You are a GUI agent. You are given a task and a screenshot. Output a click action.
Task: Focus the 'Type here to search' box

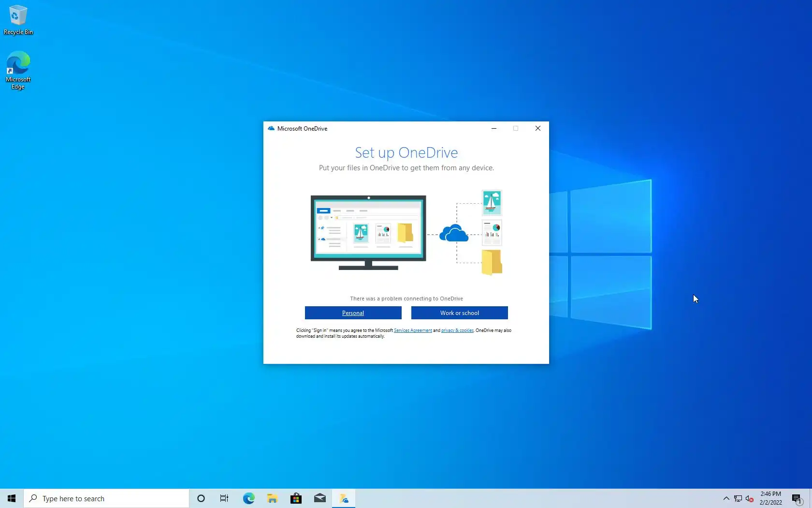[x=106, y=498]
